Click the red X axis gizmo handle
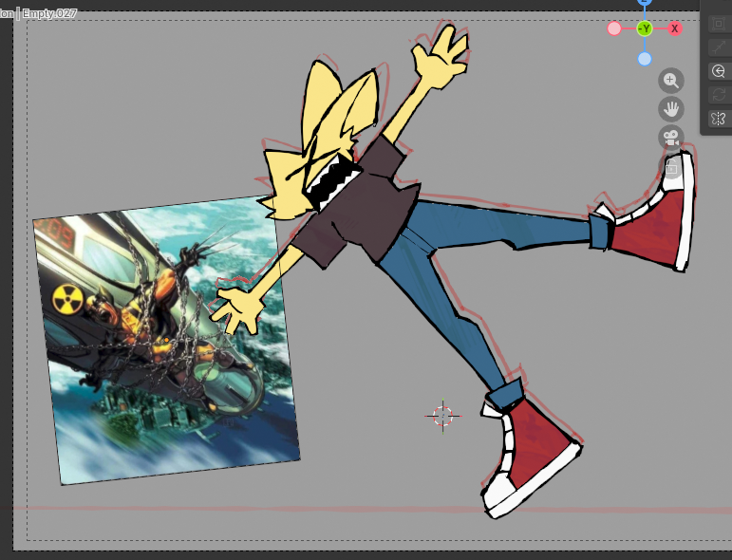 [x=674, y=28]
